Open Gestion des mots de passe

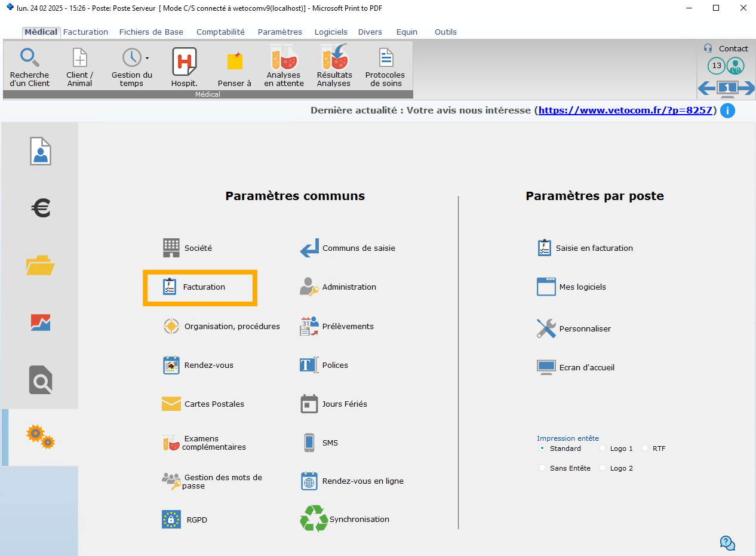tap(212, 481)
